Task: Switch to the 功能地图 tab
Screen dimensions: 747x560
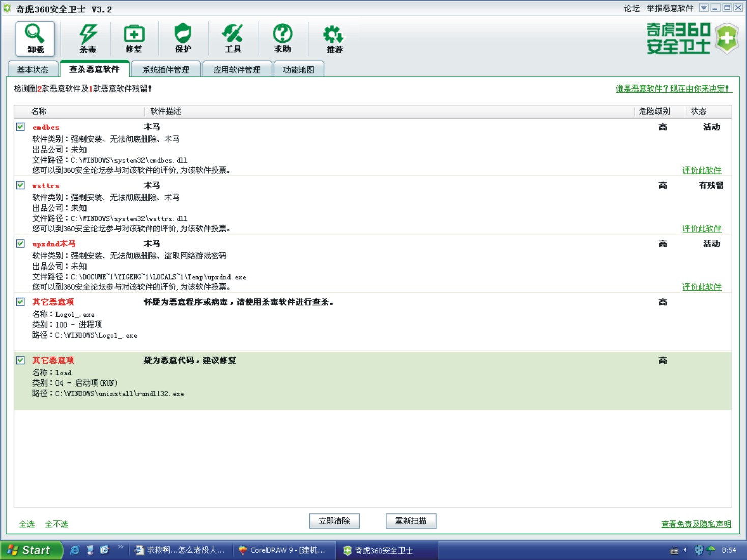Action: point(299,69)
